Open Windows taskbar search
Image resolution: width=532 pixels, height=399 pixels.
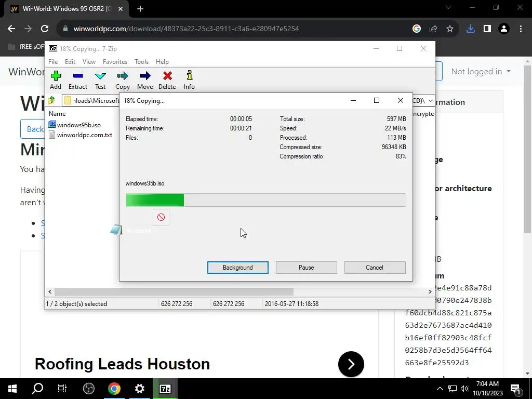[x=37, y=389]
